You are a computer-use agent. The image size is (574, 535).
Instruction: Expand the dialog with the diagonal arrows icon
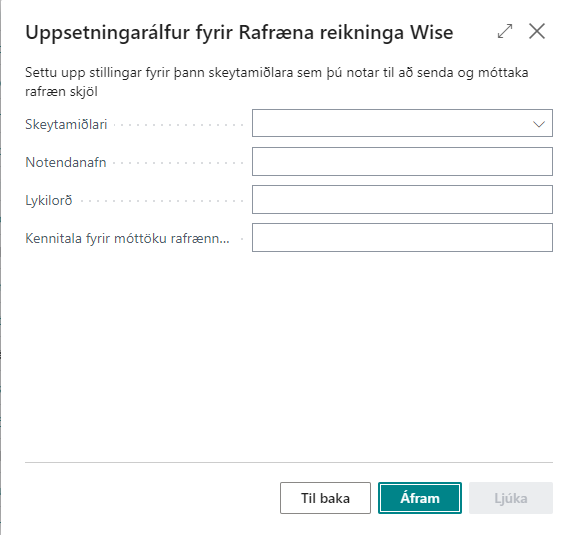tap(505, 31)
